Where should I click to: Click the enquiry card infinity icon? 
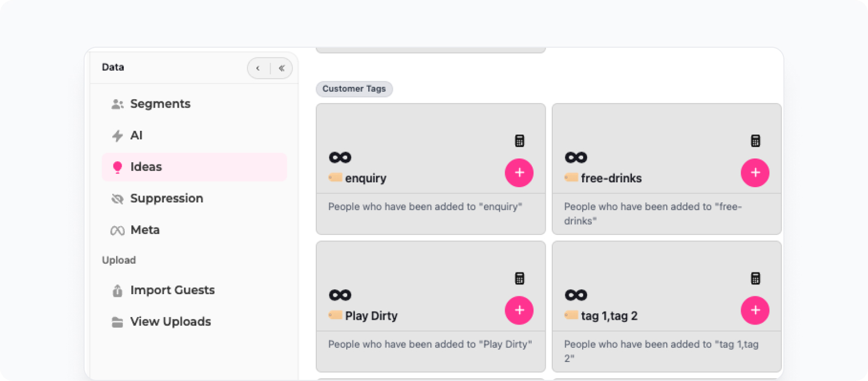[340, 157]
